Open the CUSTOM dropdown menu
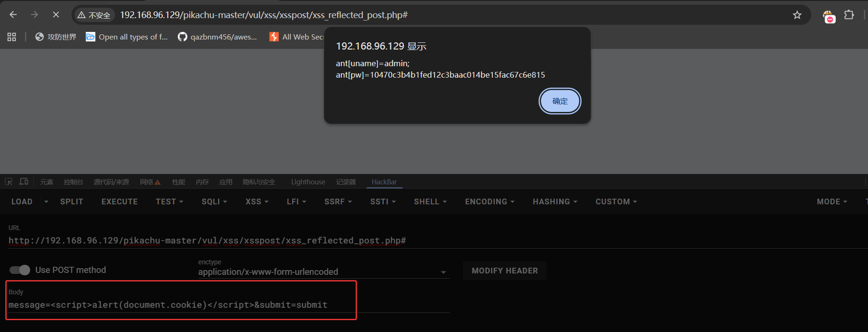Image resolution: width=868 pixels, height=332 pixels. point(616,201)
